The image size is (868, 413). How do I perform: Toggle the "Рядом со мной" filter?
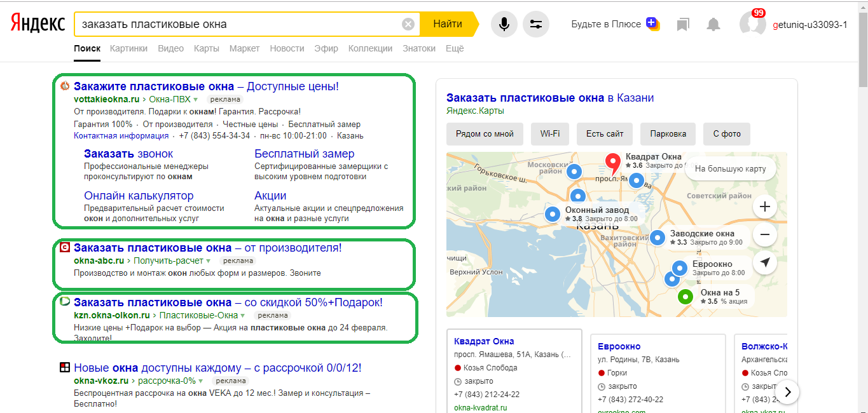[x=485, y=134]
